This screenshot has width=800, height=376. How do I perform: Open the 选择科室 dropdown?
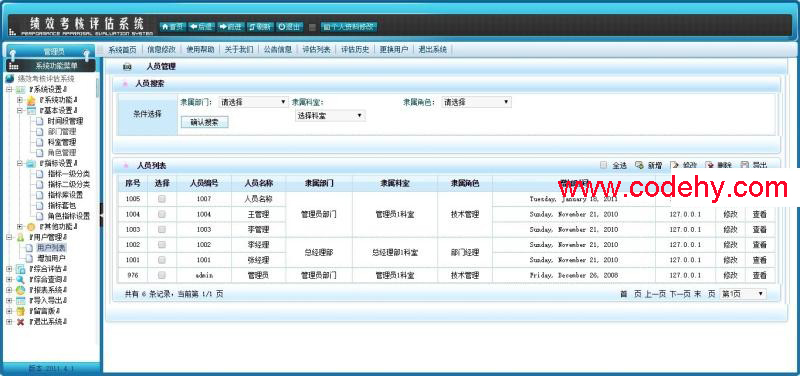[330, 116]
